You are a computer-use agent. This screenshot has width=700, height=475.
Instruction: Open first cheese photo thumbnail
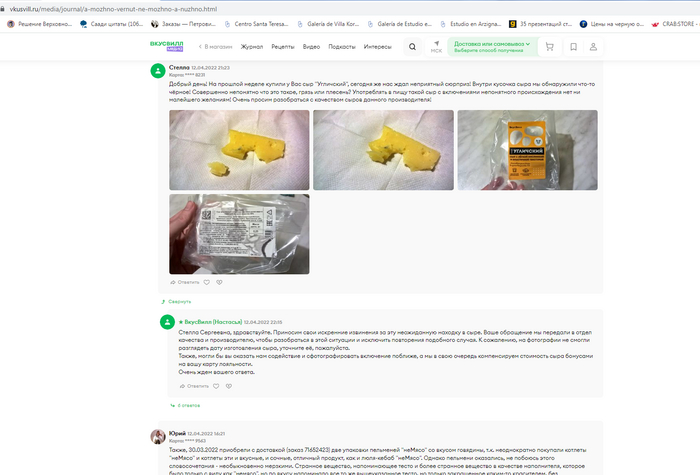(x=239, y=150)
